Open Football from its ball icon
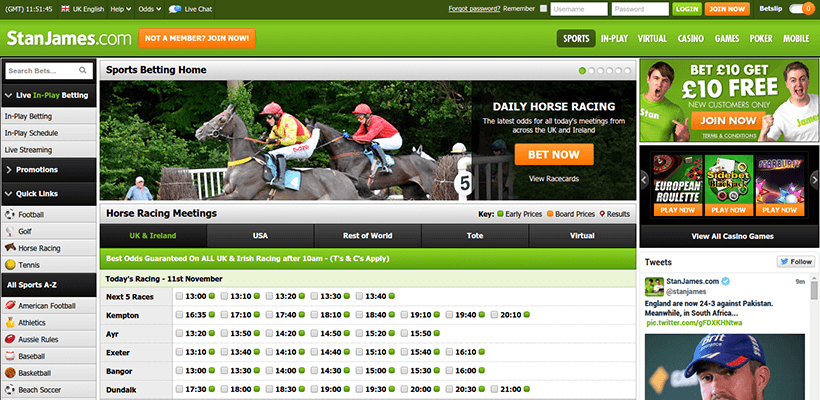 pos(9,214)
